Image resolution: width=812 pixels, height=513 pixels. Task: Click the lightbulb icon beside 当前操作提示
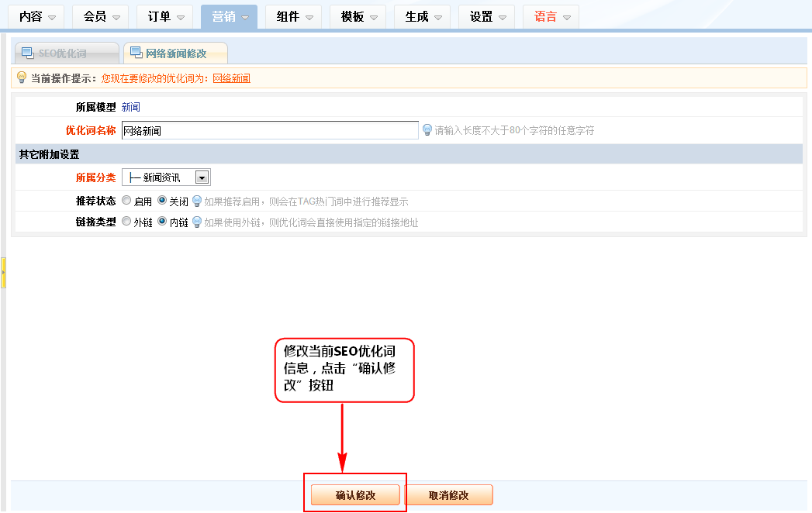(x=22, y=77)
